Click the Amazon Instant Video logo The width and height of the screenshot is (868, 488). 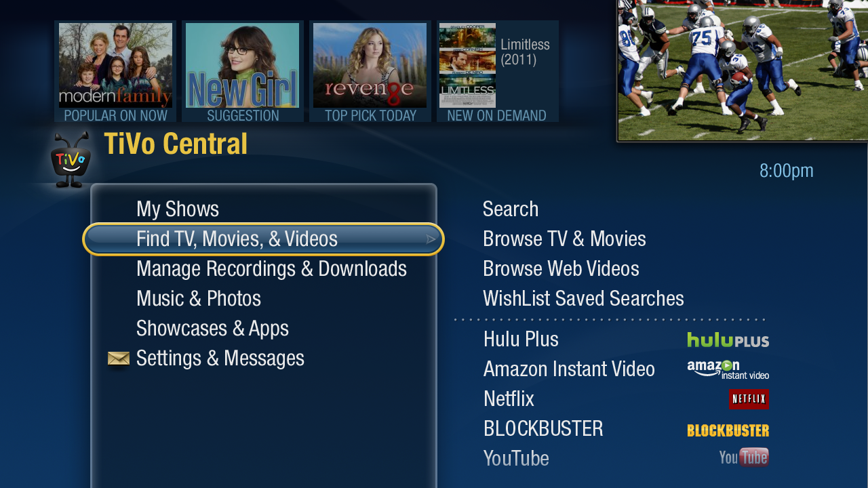coord(728,369)
